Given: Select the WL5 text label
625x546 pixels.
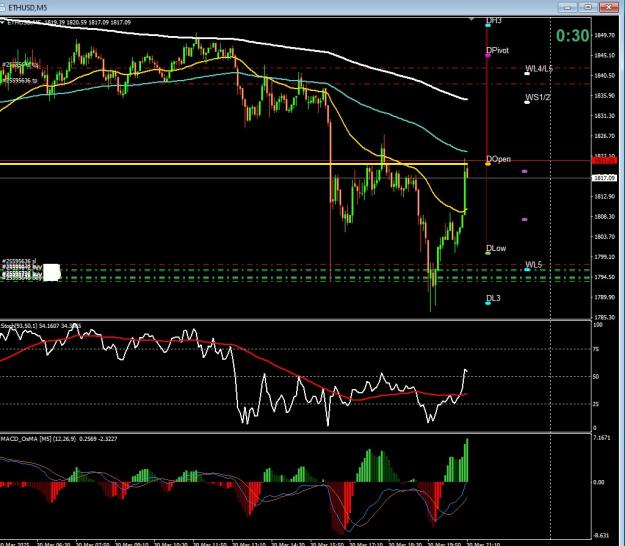Looking at the screenshot, I should click(533, 265).
